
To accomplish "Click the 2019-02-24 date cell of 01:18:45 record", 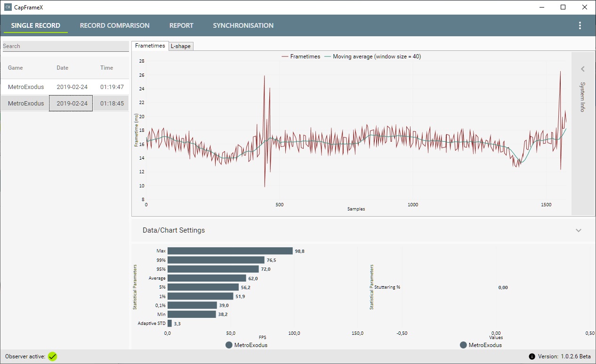I will [71, 103].
